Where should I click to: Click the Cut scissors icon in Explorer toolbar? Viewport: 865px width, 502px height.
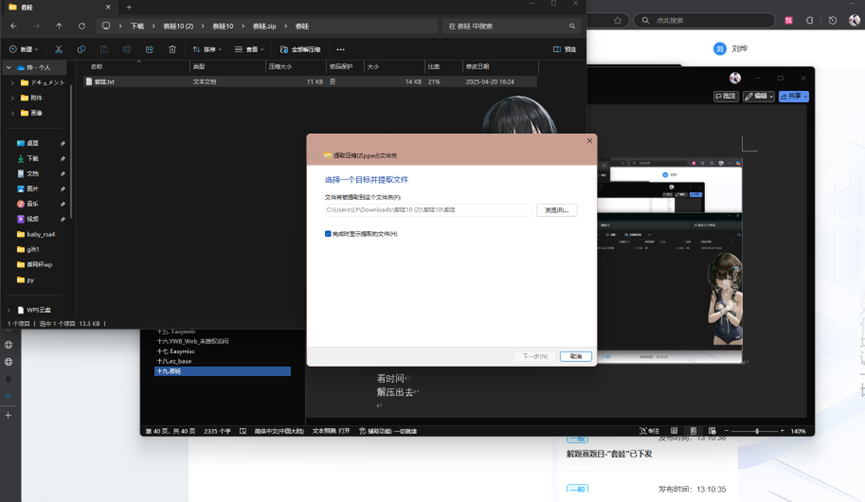point(58,49)
